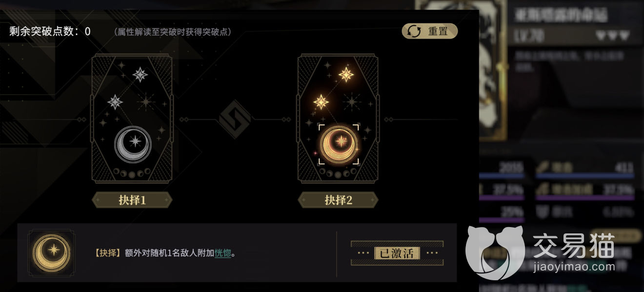
Task: Click the diamond S emblem between the cards
Action: click(x=235, y=120)
